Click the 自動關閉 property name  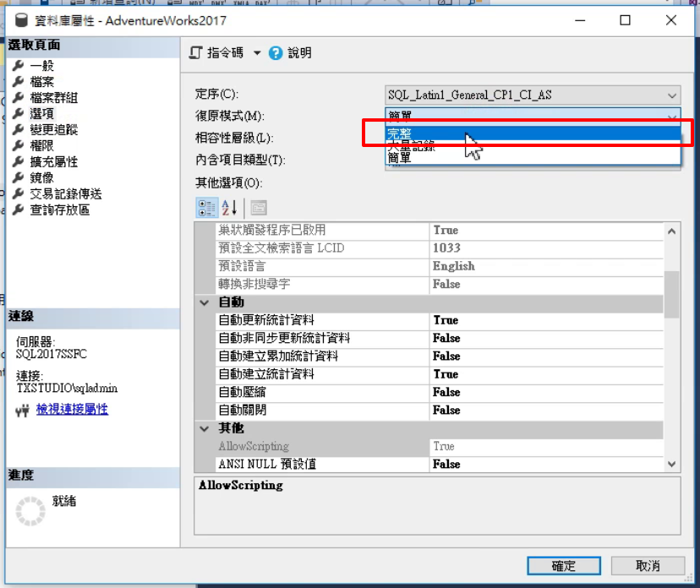coord(243,410)
